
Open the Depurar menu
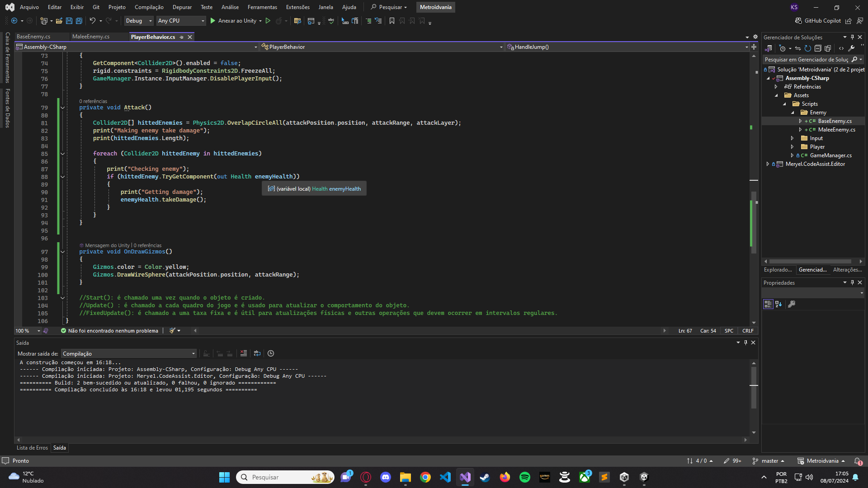click(x=182, y=7)
